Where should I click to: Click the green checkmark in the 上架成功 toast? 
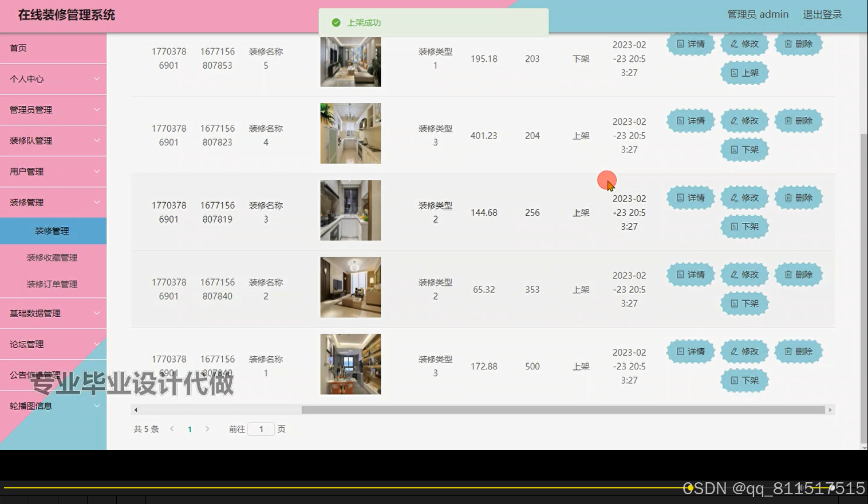coord(336,22)
